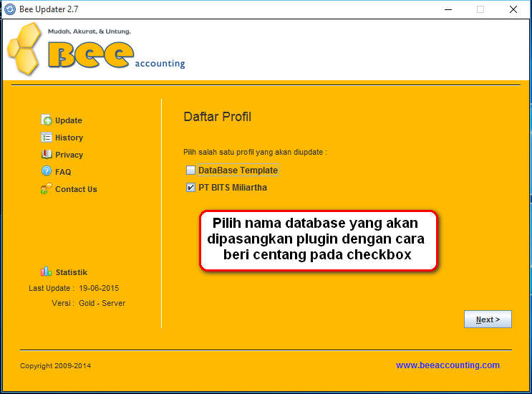This screenshot has width=532, height=394.
Task: Check the DataBase Template checkbox
Action: [190, 170]
